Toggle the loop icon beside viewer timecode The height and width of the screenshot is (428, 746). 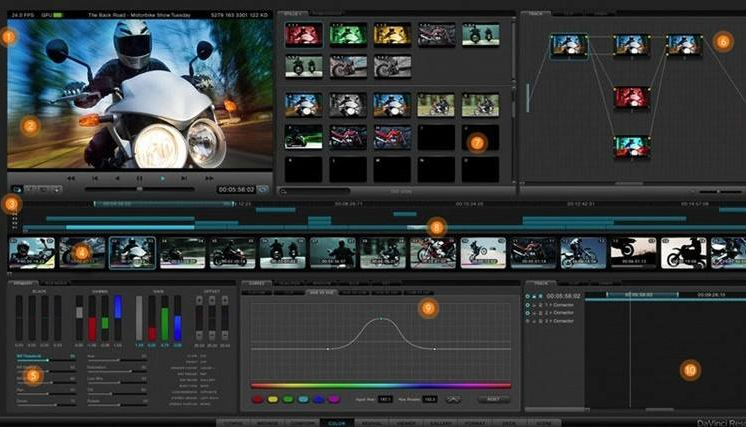tap(263, 189)
